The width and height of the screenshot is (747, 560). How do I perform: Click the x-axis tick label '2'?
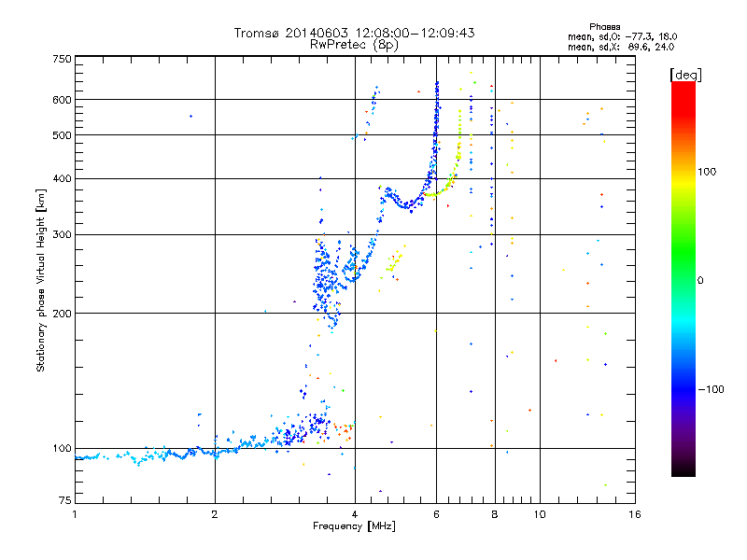click(x=215, y=514)
